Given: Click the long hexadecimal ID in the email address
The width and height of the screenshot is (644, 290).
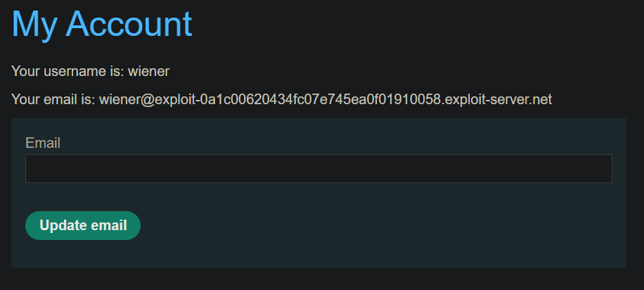Looking at the screenshot, I should (320, 99).
